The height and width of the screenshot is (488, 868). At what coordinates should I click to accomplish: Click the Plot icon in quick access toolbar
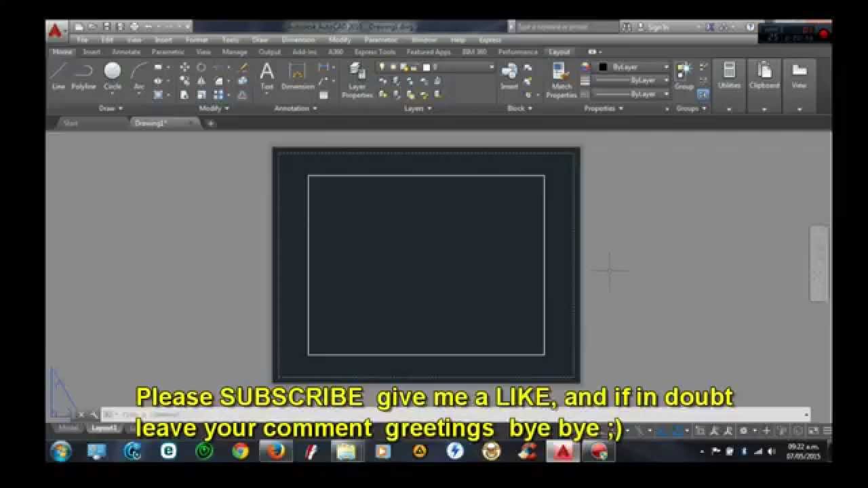click(134, 26)
